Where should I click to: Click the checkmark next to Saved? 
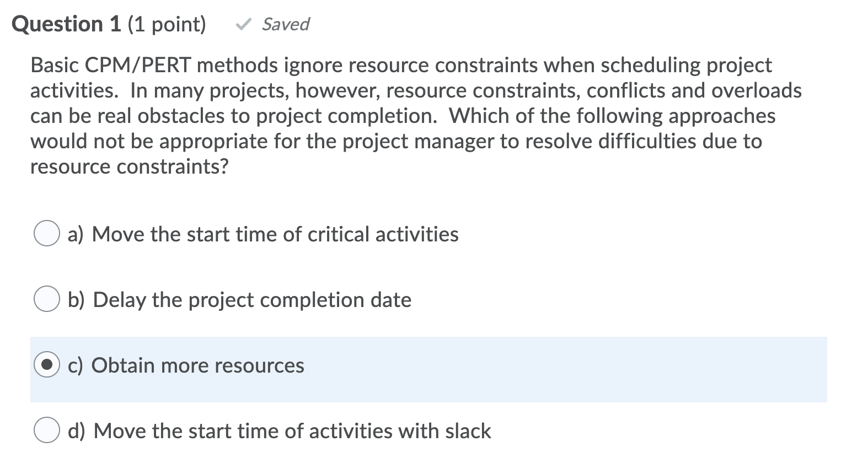click(244, 23)
